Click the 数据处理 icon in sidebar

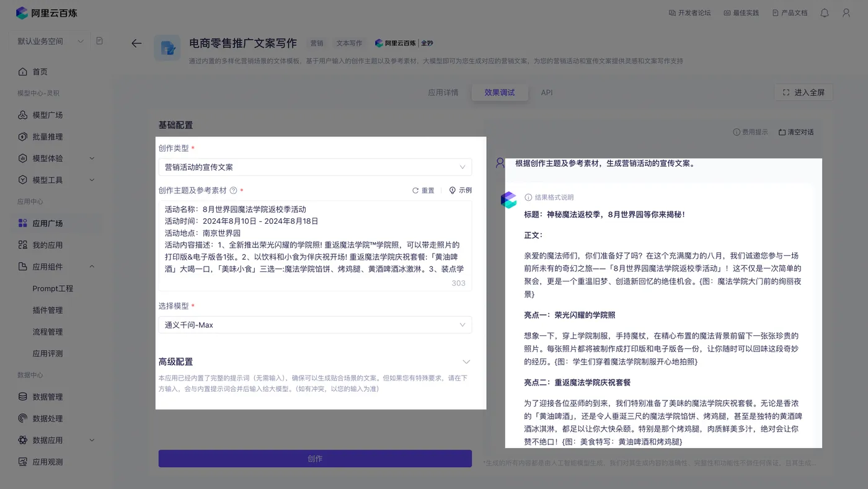click(x=23, y=419)
